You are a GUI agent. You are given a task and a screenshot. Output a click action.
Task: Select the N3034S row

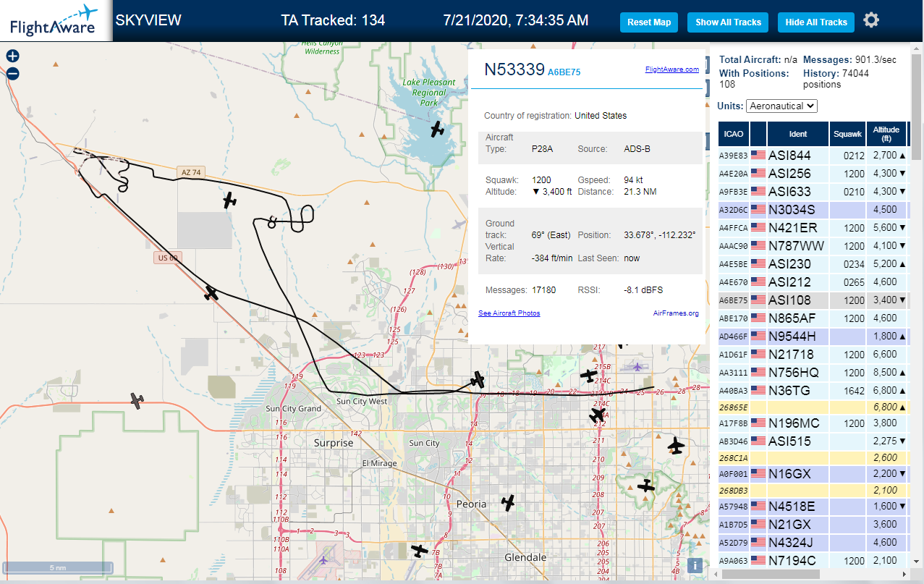pyautogui.click(x=813, y=210)
